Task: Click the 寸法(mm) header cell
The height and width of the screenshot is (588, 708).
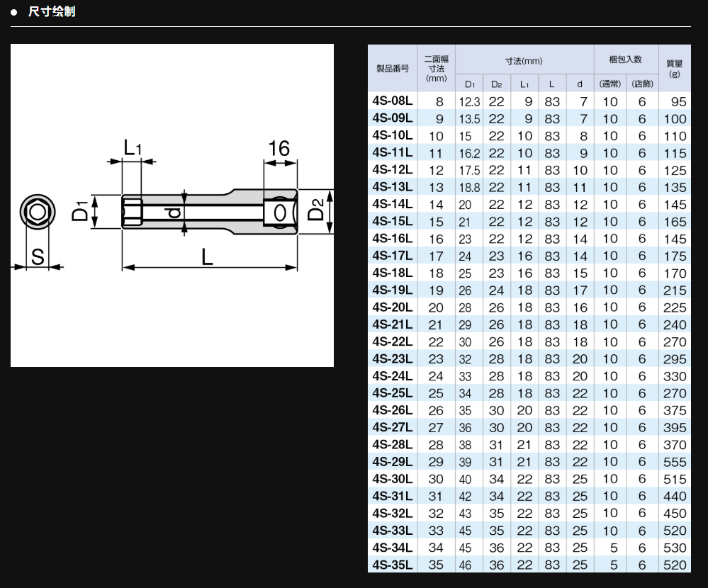Action: pyautogui.click(x=524, y=61)
